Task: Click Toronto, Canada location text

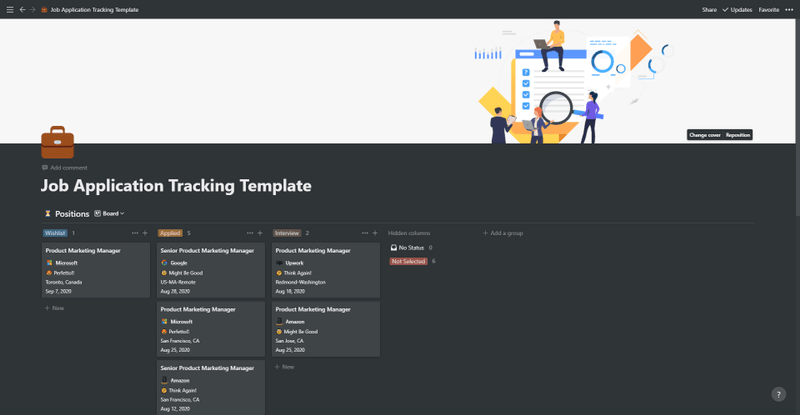Action: (64, 282)
